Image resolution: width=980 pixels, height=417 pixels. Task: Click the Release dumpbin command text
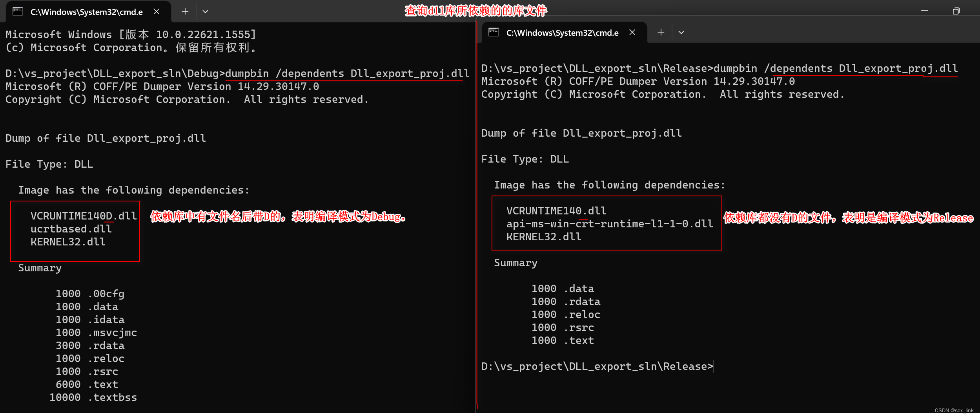pyautogui.click(x=836, y=68)
